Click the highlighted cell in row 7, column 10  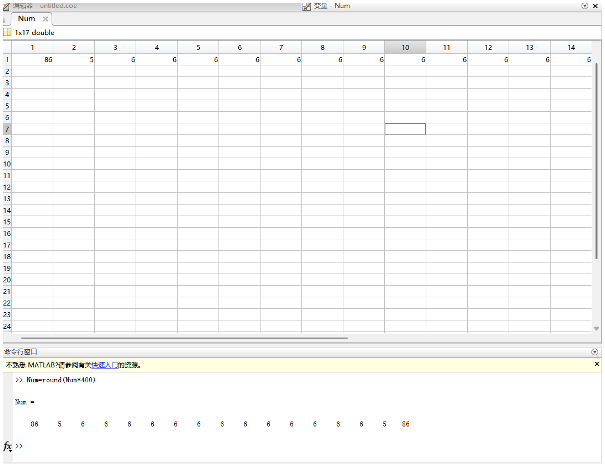pyautogui.click(x=405, y=129)
